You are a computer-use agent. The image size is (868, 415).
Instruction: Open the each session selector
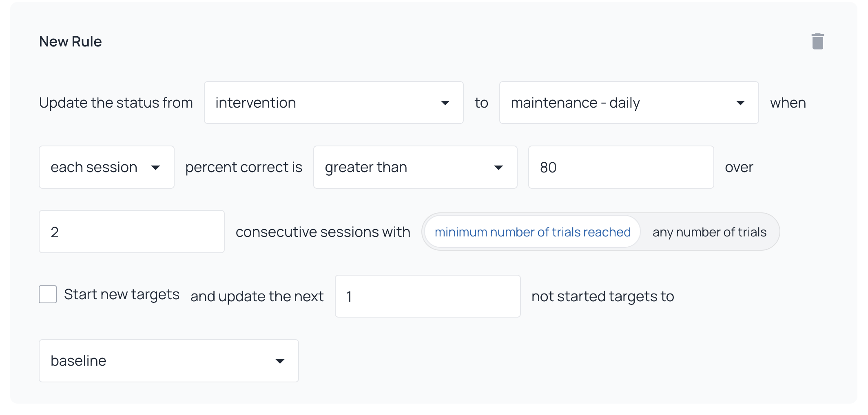coord(106,167)
